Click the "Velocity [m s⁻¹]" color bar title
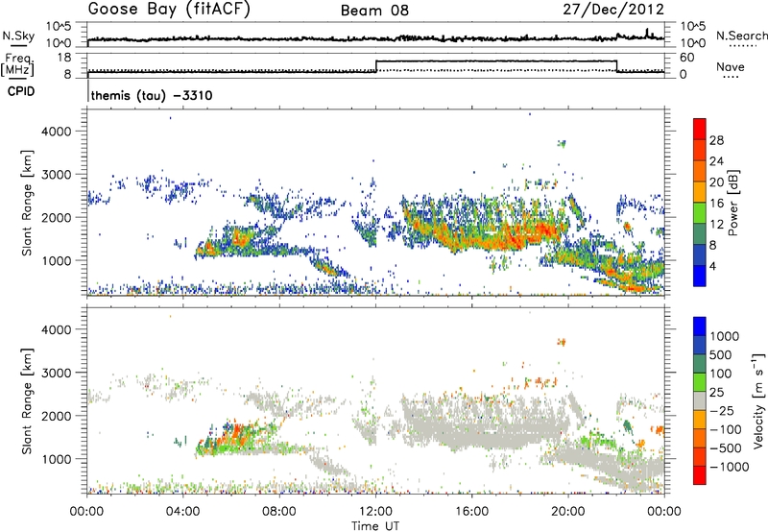 (x=757, y=401)
